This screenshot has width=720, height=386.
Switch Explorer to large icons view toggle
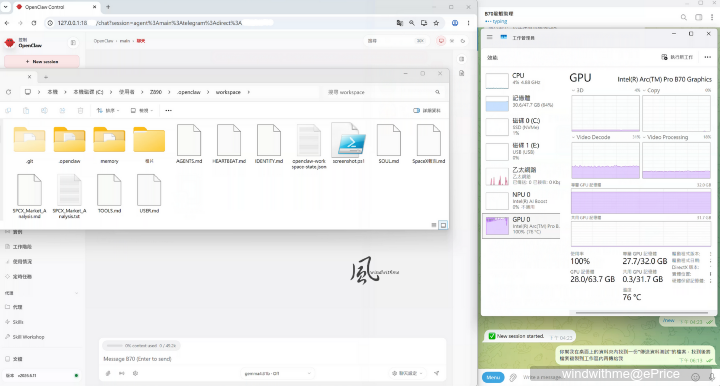(x=443, y=225)
